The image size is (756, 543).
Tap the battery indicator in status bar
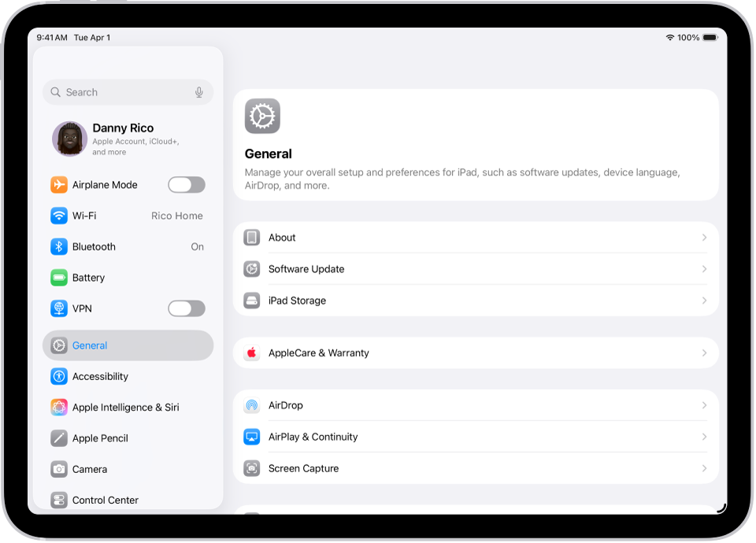point(709,37)
